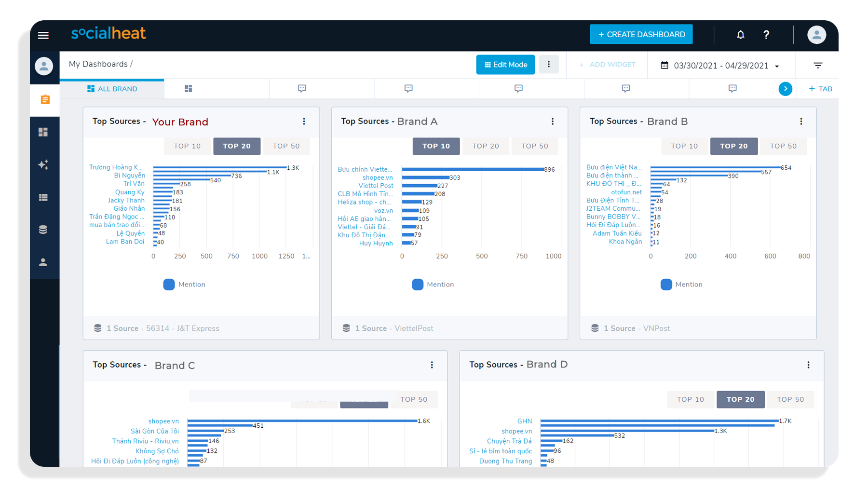
Task: Select TOP 10 in Brand B widget
Action: pos(684,146)
